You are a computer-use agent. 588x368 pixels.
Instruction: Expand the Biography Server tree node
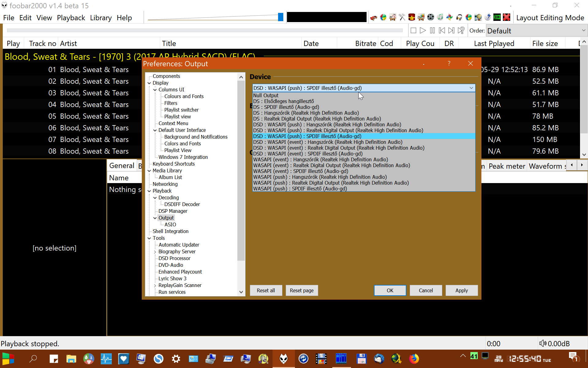155,251
